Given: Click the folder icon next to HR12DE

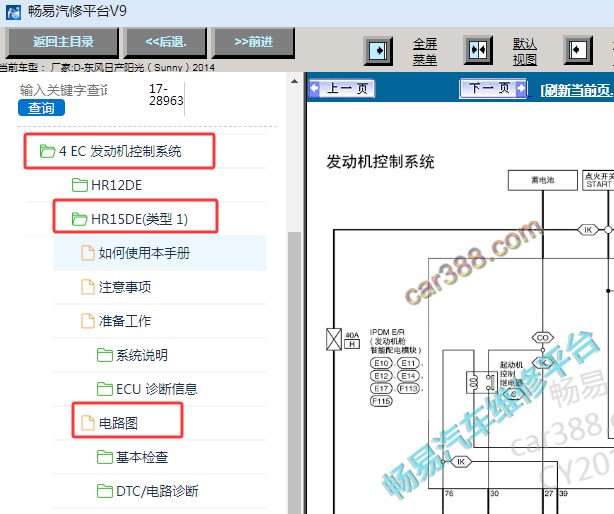Looking at the screenshot, I should click(79, 185).
